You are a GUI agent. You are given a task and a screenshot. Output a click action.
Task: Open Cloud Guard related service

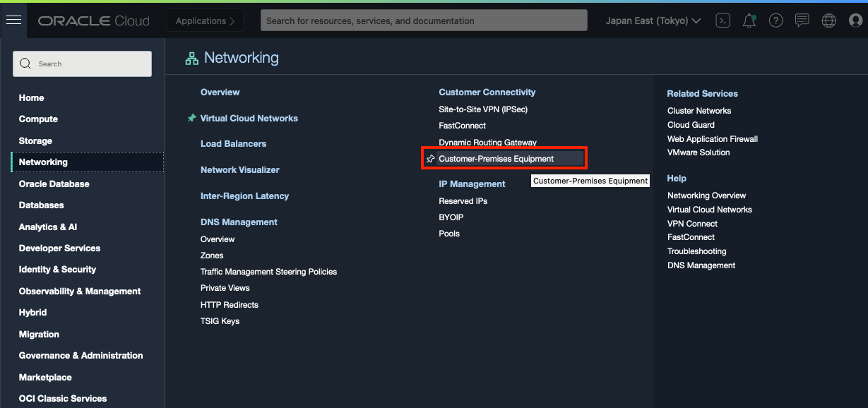coord(691,125)
